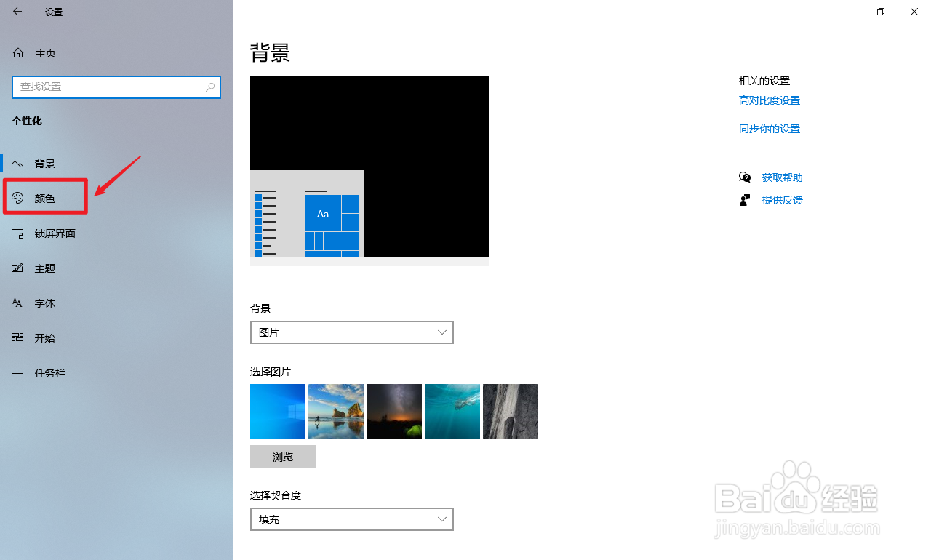Click the 浏览 button
The height and width of the screenshot is (560, 931).
point(283,457)
